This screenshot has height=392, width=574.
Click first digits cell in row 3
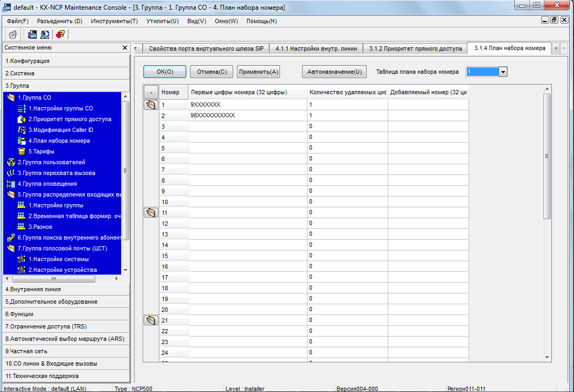click(248, 126)
